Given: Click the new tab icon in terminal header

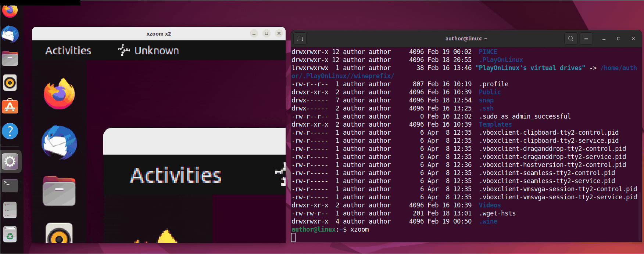Looking at the screenshot, I should [300, 39].
